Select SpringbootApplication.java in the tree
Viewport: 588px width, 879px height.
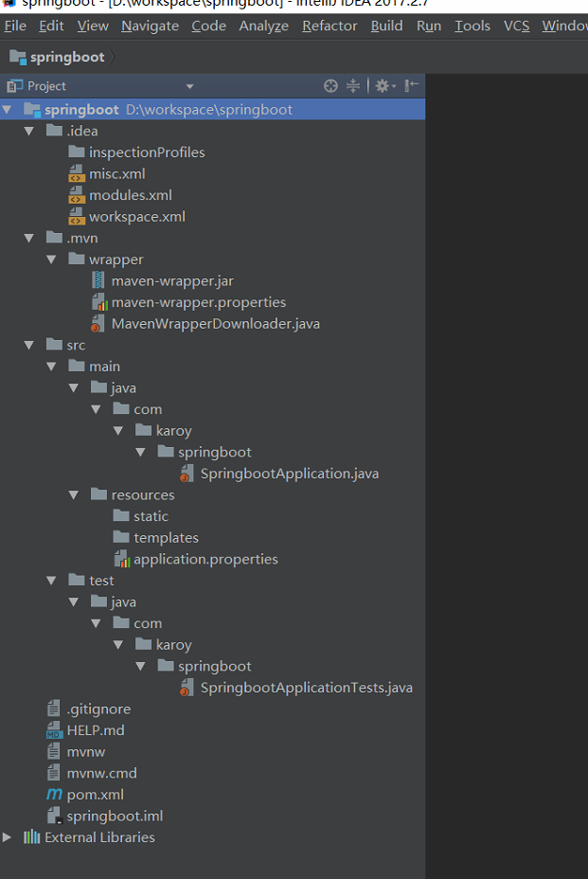(290, 474)
